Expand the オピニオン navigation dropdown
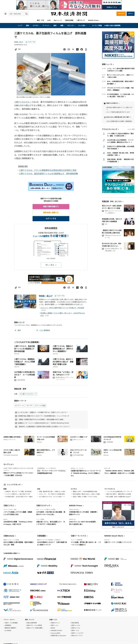 (72, 26)
